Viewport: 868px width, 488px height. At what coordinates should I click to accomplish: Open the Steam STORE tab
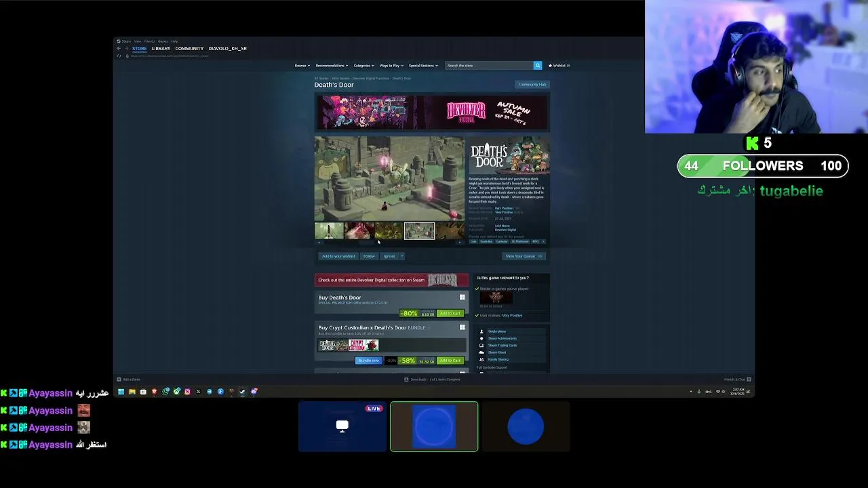[139, 49]
